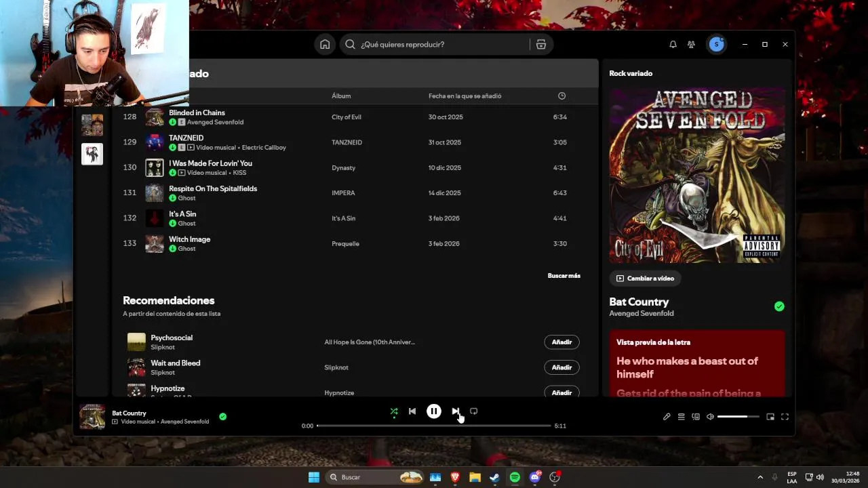
Task: Open City of Evil album link in row 128
Action: click(x=347, y=117)
